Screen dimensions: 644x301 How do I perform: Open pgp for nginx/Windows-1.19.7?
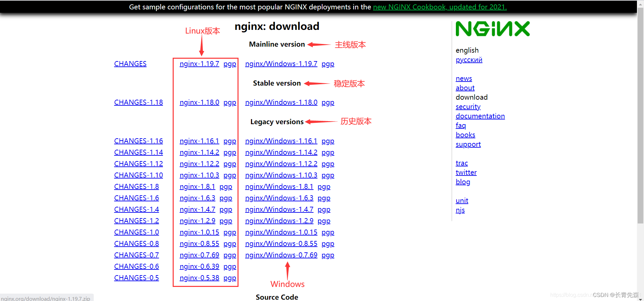click(x=328, y=64)
